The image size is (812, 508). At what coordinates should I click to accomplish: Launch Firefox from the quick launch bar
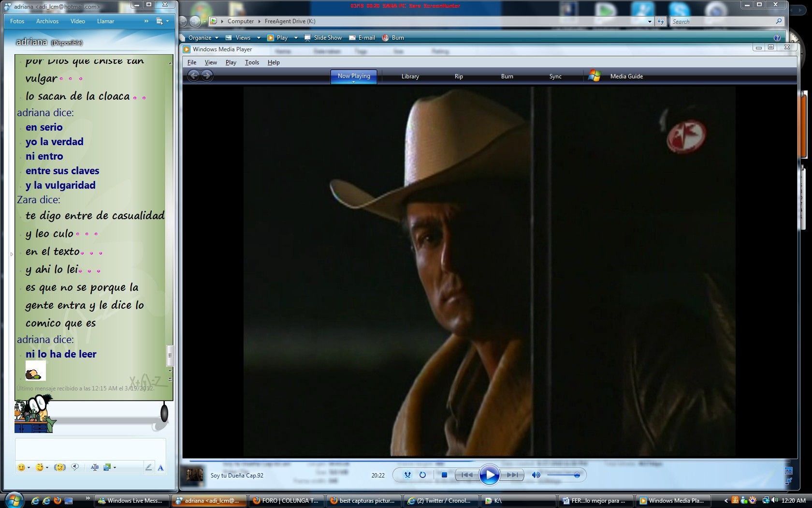[x=58, y=501]
